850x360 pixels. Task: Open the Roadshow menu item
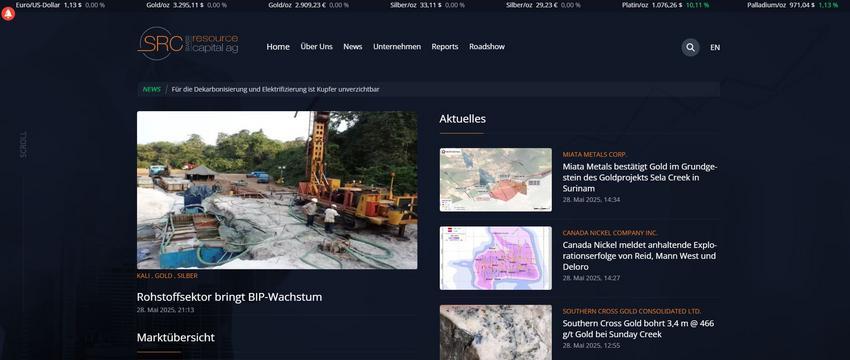[x=487, y=47]
